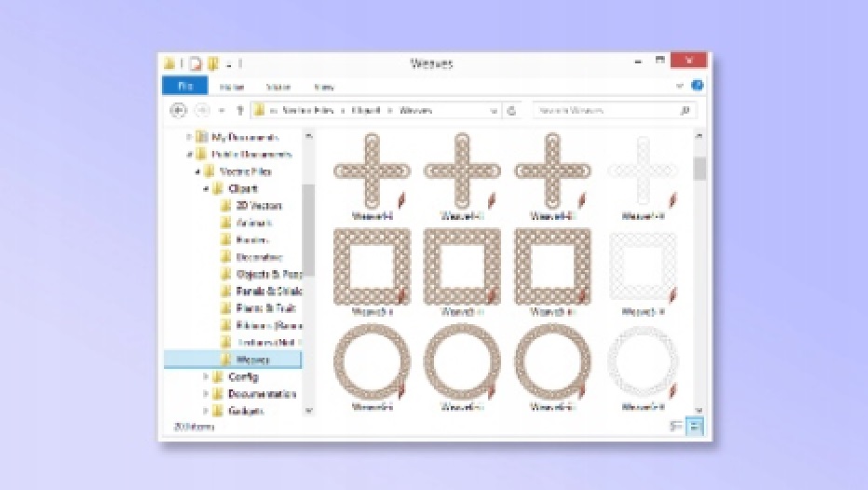Open the address bar history dropdown

(494, 111)
